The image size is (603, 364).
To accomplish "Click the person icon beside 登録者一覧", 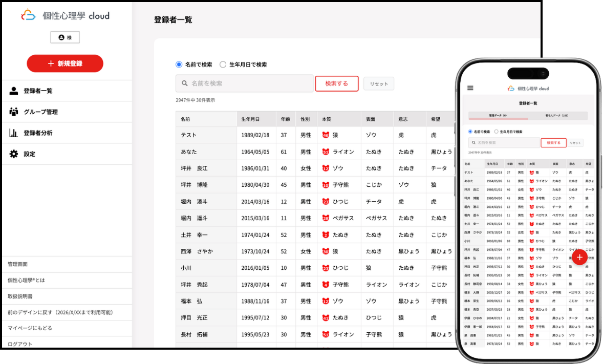I will click(14, 91).
